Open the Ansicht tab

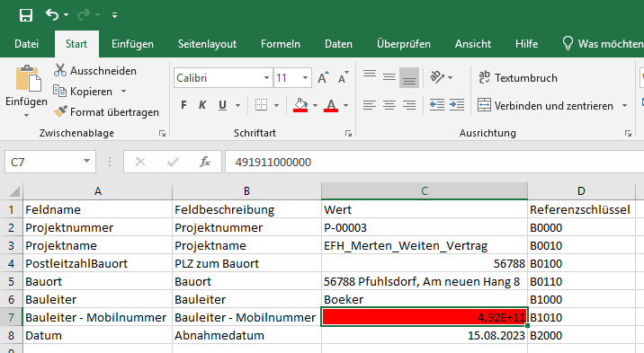point(473,44)
